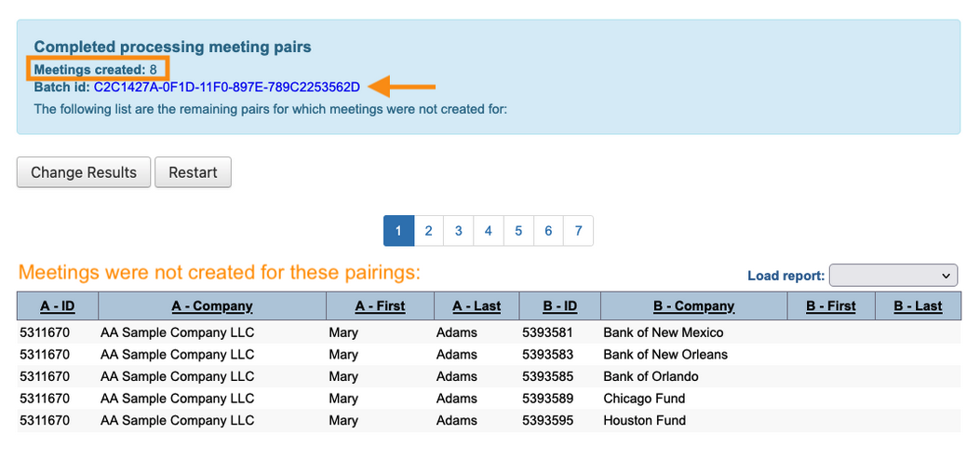Sort by A - First column header
This screenshot has width=980, height=461.
coord(380,306)
